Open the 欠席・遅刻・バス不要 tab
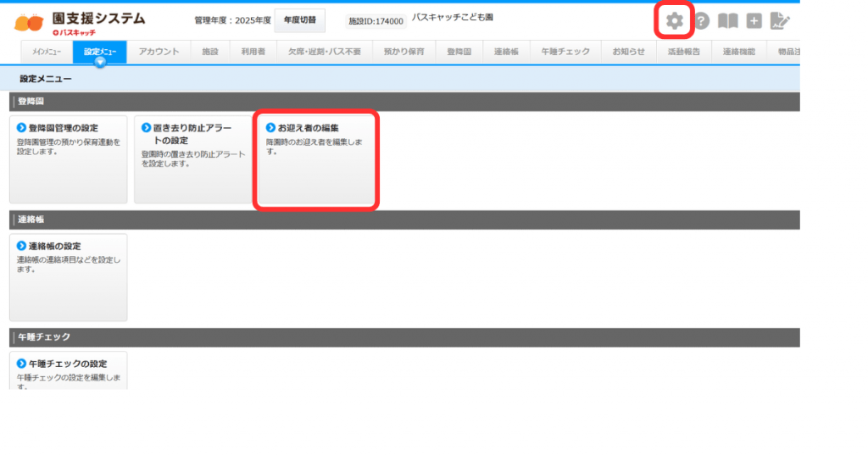This screenshot has width=868, height=456. point(323,52)
